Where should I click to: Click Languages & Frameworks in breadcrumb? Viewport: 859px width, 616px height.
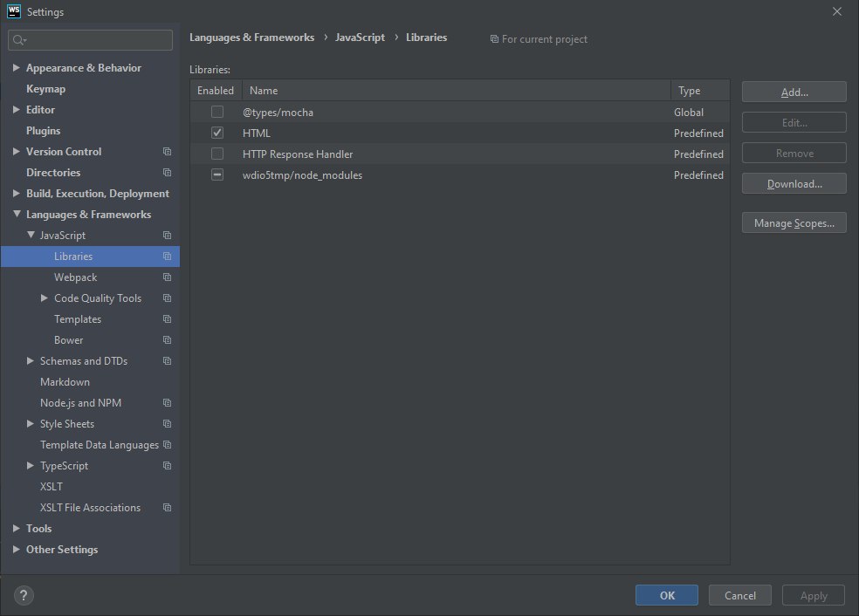252,38
